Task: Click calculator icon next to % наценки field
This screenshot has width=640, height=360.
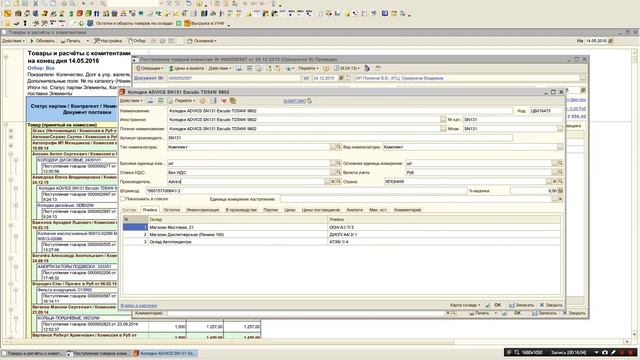Action: tap(560, 191)
